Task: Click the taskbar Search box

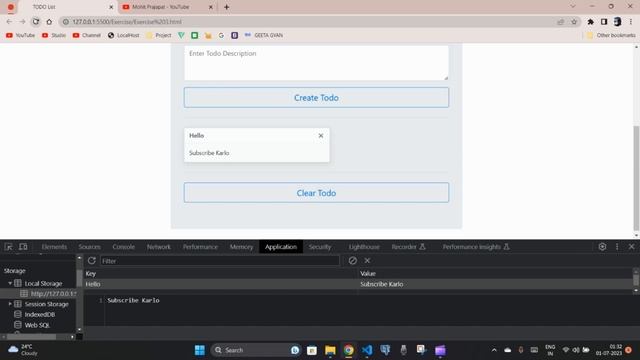Action: coord(256,350)
